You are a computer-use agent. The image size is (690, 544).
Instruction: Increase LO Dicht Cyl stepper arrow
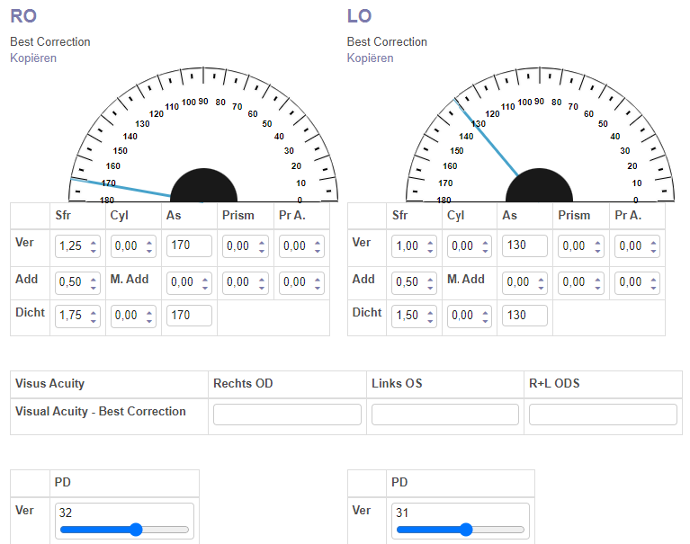pyautogui.click(x=485, y=312)
